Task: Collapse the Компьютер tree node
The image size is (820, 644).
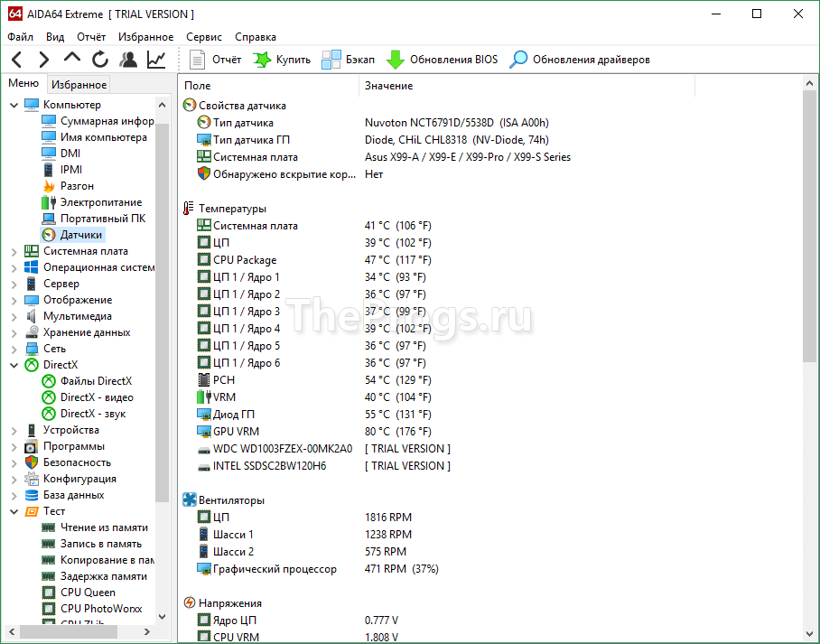Action: click(14, 105)
